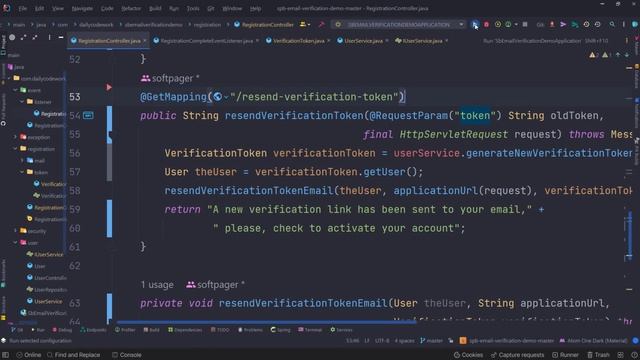Switch to IUserService.java tab

[422, 41]
